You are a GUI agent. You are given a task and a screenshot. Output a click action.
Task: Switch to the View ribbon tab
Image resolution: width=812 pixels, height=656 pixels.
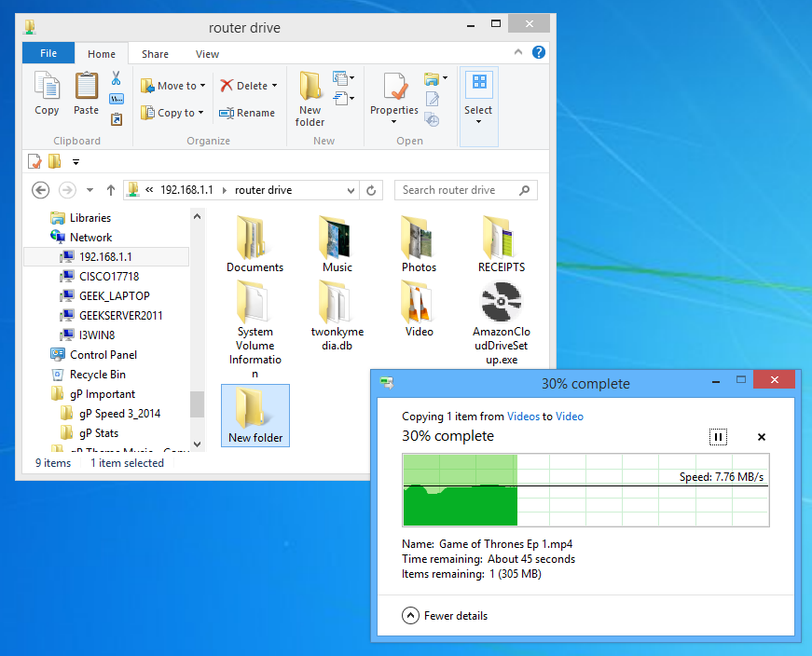click(207, 53)
